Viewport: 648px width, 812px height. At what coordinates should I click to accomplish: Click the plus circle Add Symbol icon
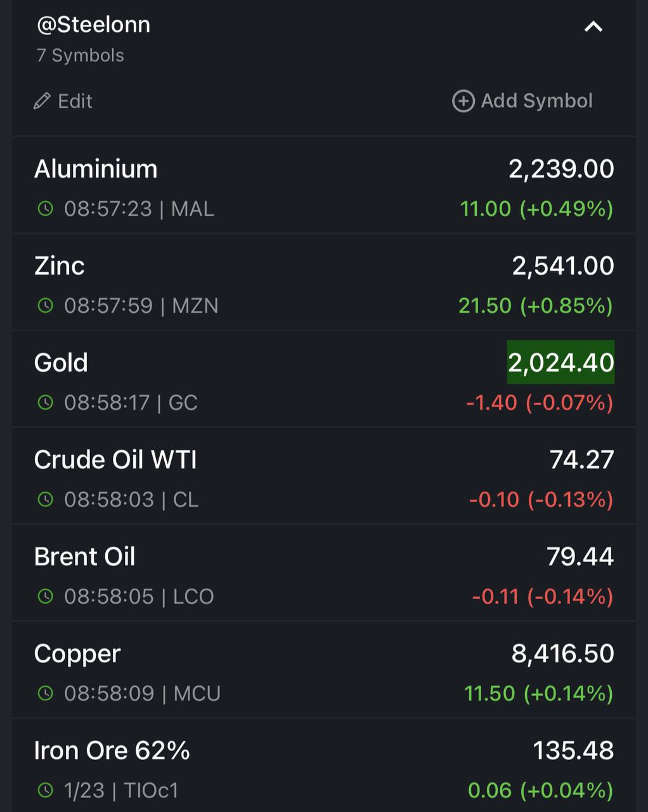tap(463, 101)
